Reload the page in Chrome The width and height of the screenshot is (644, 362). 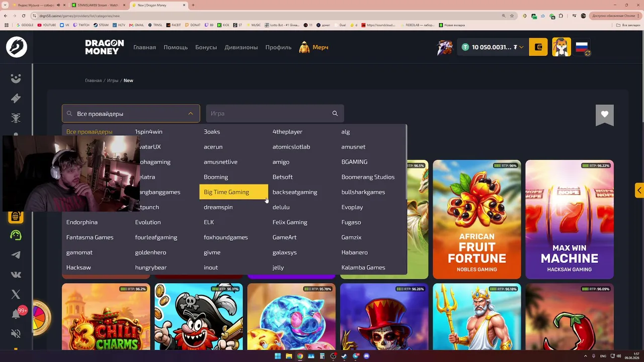(x=23, y=16)
